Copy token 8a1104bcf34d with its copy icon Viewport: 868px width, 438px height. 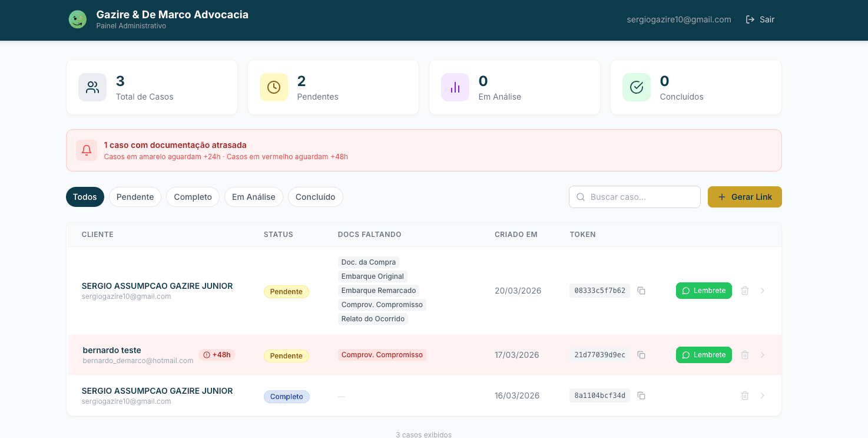[x=641, y=396]
